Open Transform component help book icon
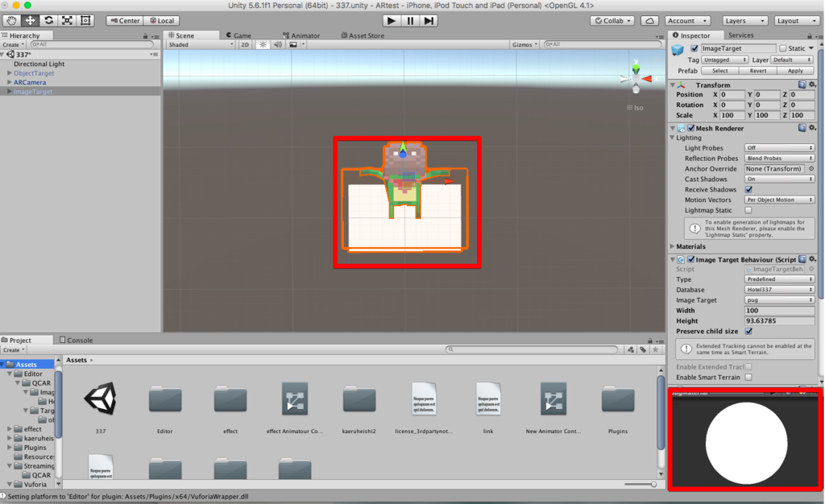Viewport: 825px width, 504px height. coord(802,85)
